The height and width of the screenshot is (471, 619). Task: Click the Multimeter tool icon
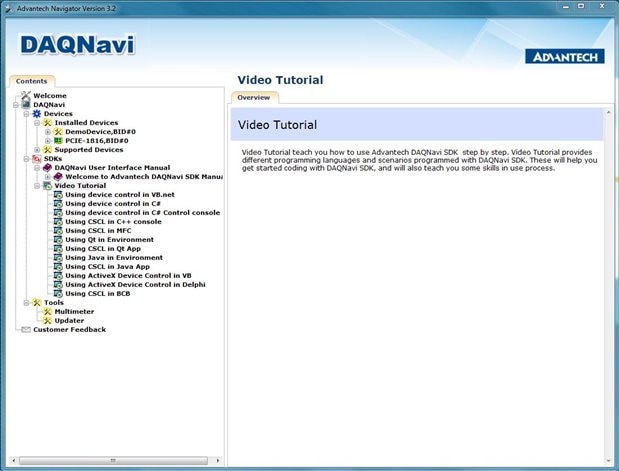pos(47,311)
